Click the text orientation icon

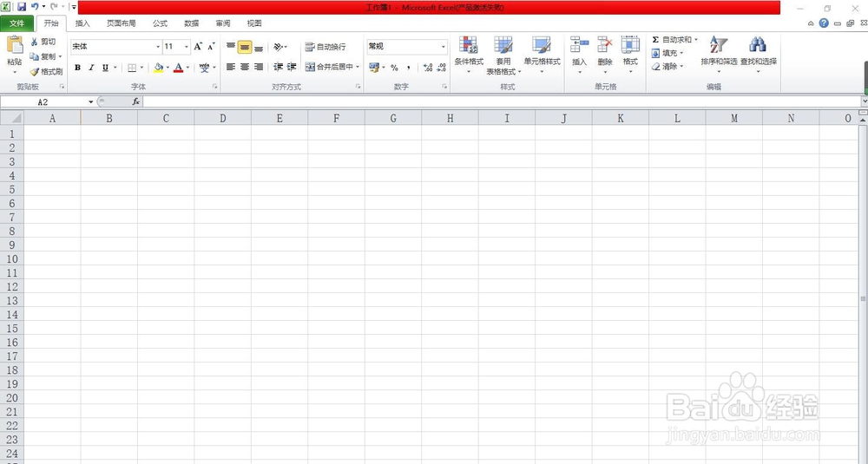point(279,47)
